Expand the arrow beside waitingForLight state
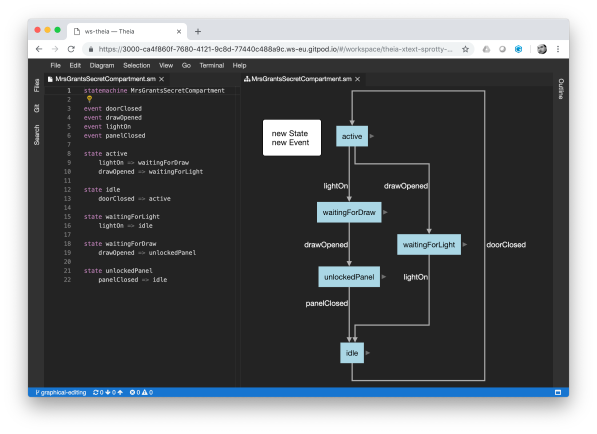 point(465,244)
